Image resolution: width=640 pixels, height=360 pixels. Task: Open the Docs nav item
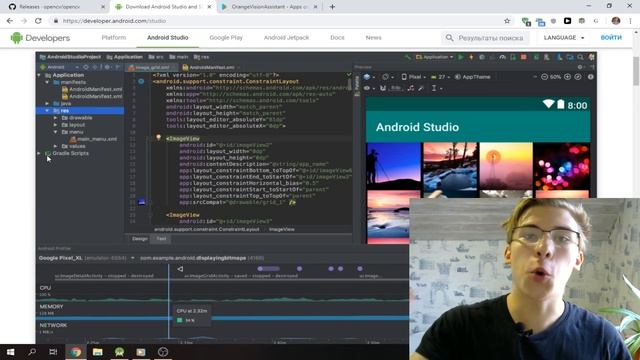[337, 38]
